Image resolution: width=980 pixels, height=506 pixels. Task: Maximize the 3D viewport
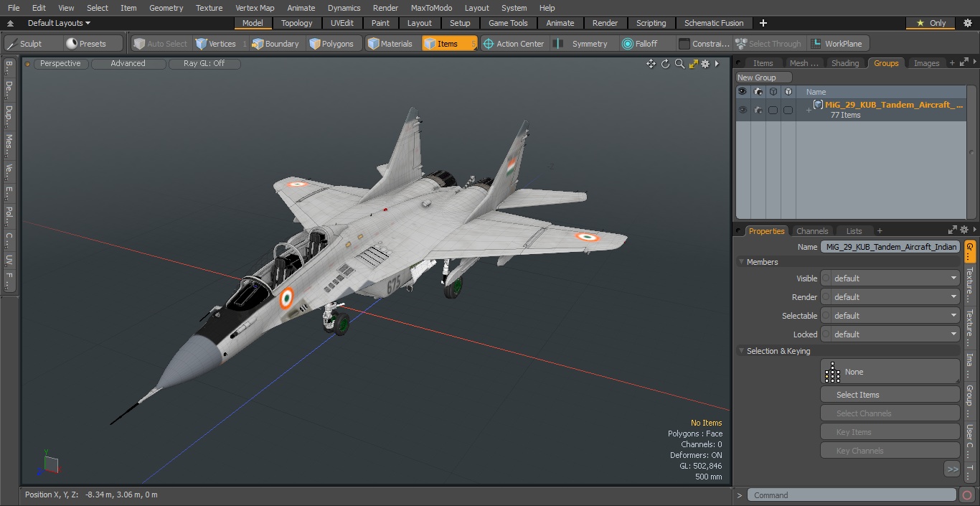pos(693,64)
